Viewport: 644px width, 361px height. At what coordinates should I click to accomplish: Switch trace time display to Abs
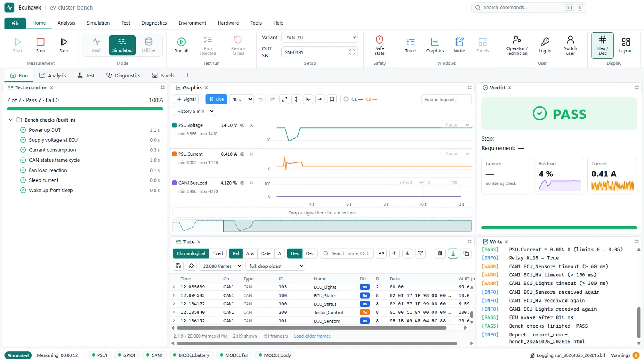pos(250,253)
